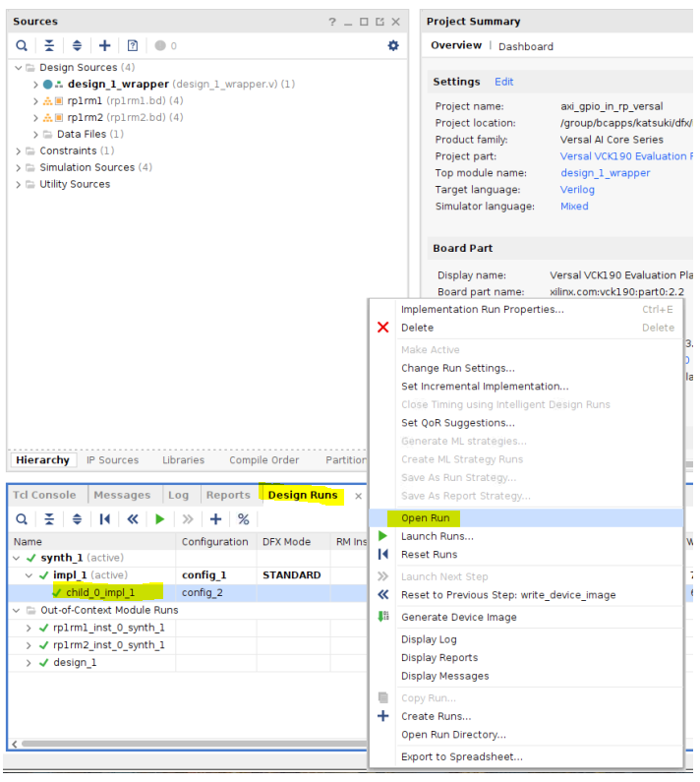This screenshot has width=700, height=782.
Task: Switch to Libraries tab
Action: point(184,459)
